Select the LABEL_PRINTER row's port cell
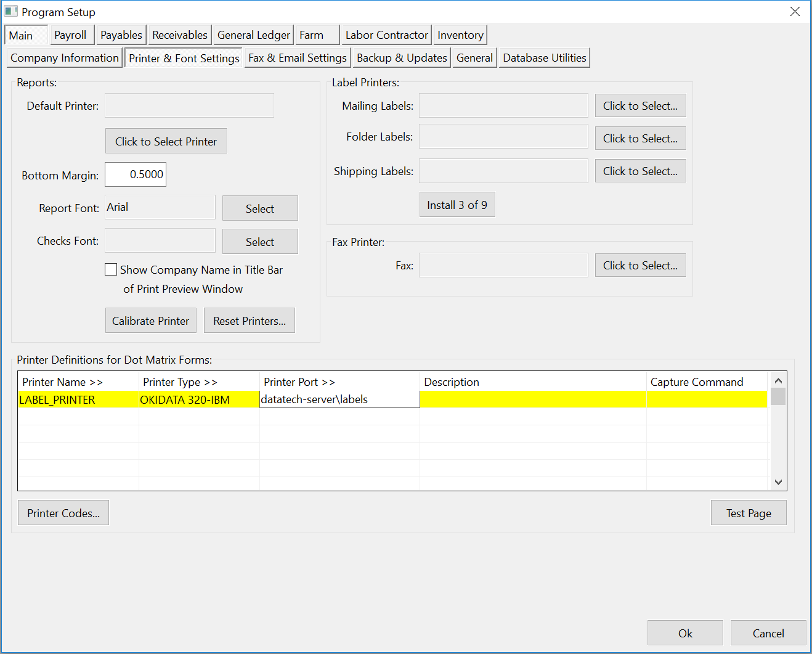Viewport: 812px width, 654px height. coord(339,399)
